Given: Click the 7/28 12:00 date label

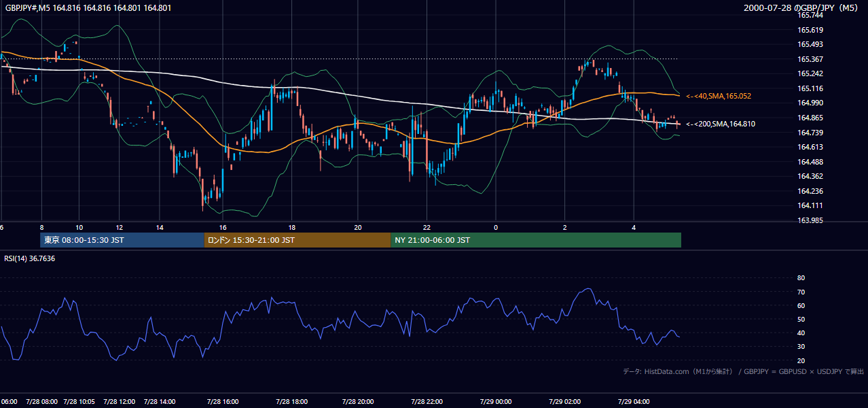Looking at the screenshot, I should 120,402.
